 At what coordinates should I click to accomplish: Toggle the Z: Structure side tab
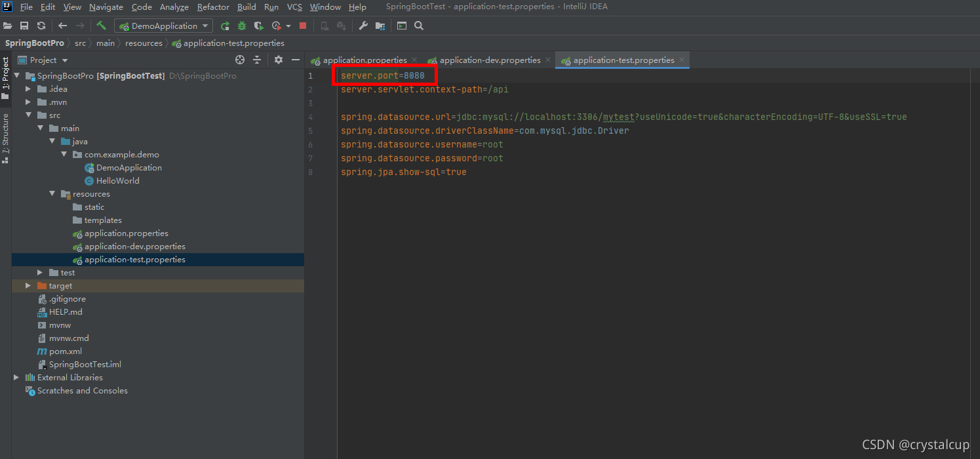(x=5, y=138)
